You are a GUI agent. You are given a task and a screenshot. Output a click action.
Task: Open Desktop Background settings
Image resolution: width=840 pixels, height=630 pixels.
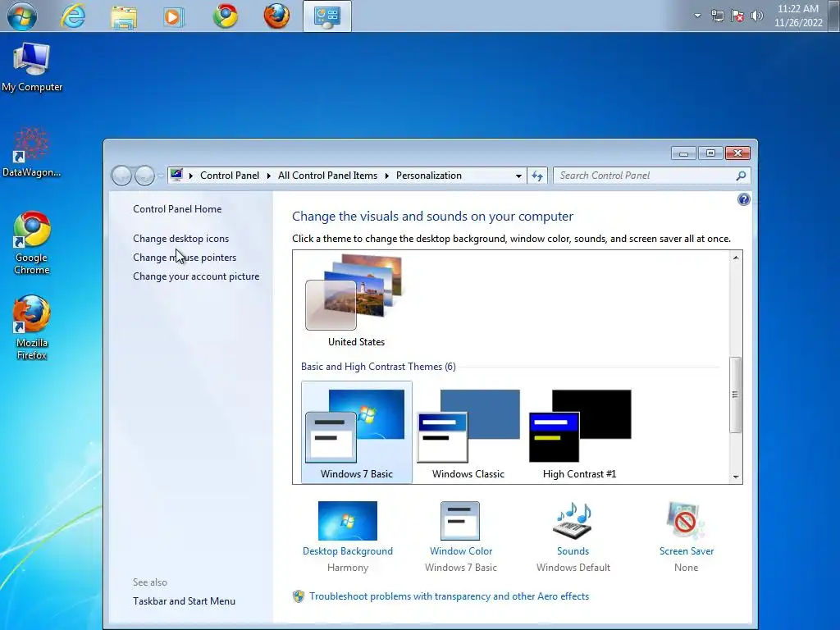[x=348, y=536]
